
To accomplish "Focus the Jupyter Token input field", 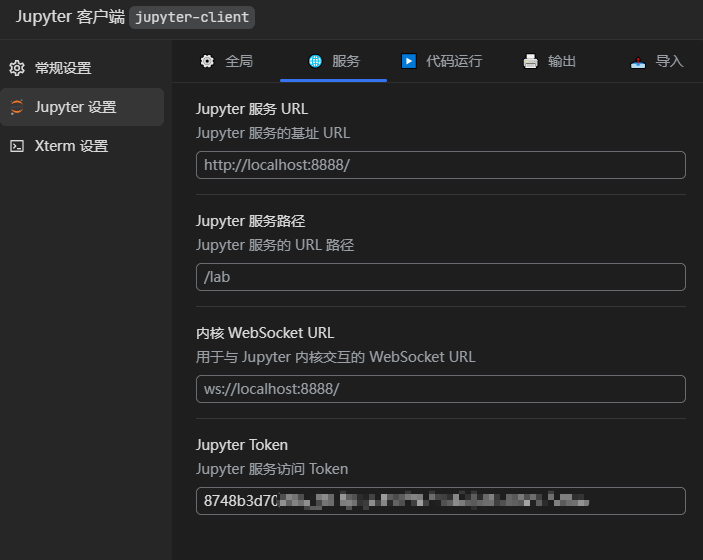I will [x=441, y=501].
